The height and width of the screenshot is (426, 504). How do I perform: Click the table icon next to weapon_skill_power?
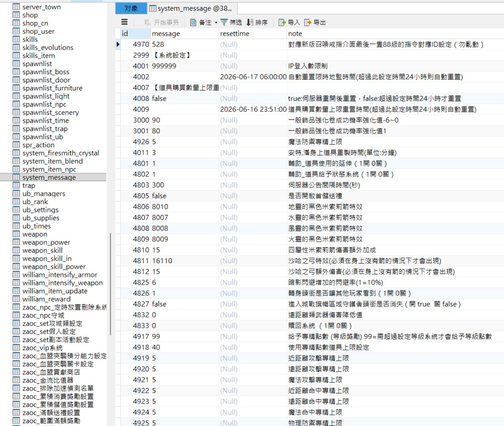coord(16,267)
